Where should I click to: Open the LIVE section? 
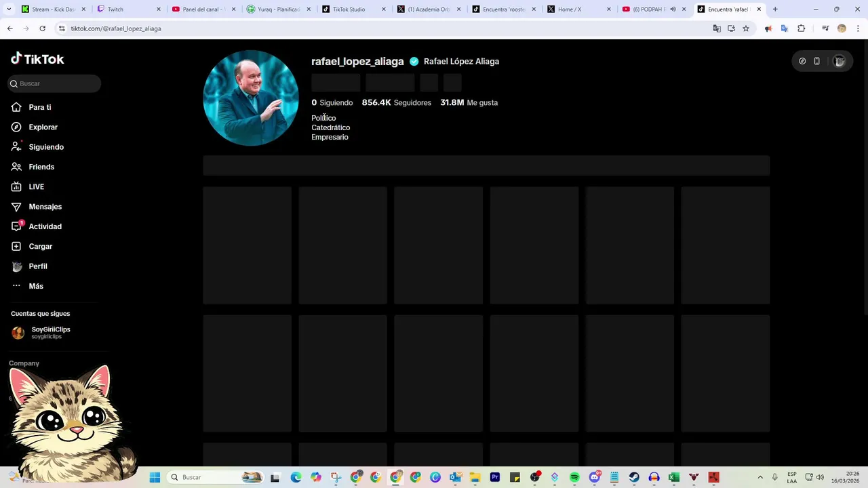[x=36, y=186]
